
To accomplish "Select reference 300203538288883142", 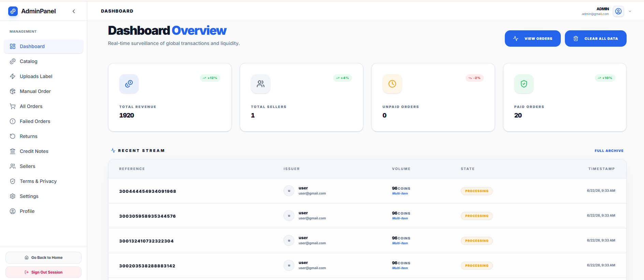I will 147,266.
